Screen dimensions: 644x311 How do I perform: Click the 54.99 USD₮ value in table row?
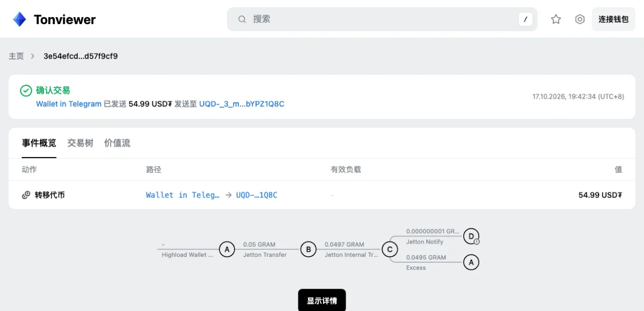tap(600, 195)
